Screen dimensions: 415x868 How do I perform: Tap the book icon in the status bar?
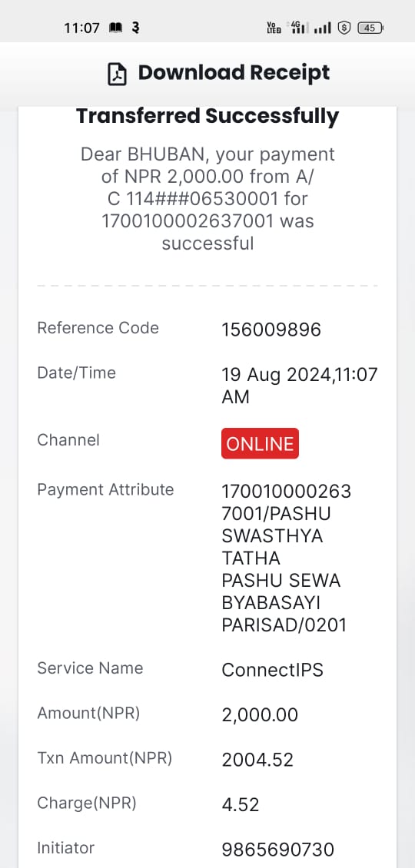[115, 28]
